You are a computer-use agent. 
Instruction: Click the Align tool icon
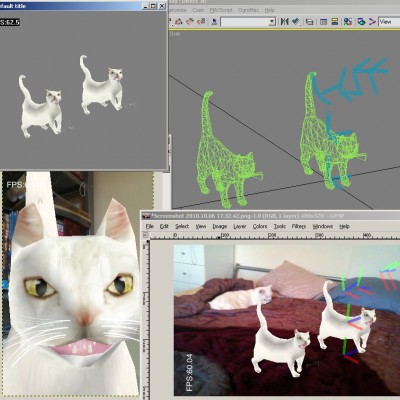[x=295, y=22]
